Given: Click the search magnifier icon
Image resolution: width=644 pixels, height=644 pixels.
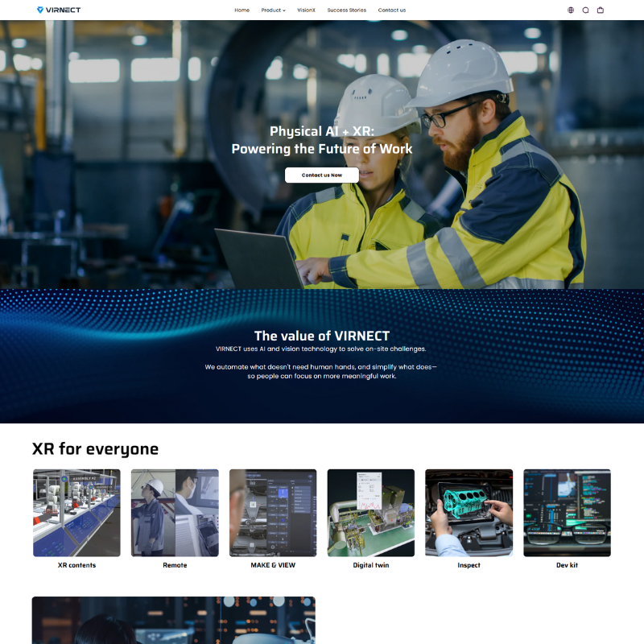Looking at the screenshot, I should coord(585,10).
